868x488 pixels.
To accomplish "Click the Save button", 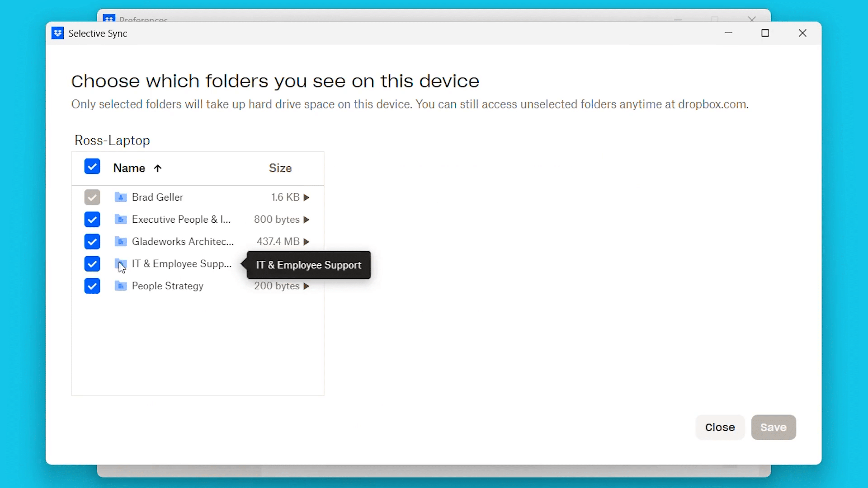I will pyautogui.click(x=774, y=427).
